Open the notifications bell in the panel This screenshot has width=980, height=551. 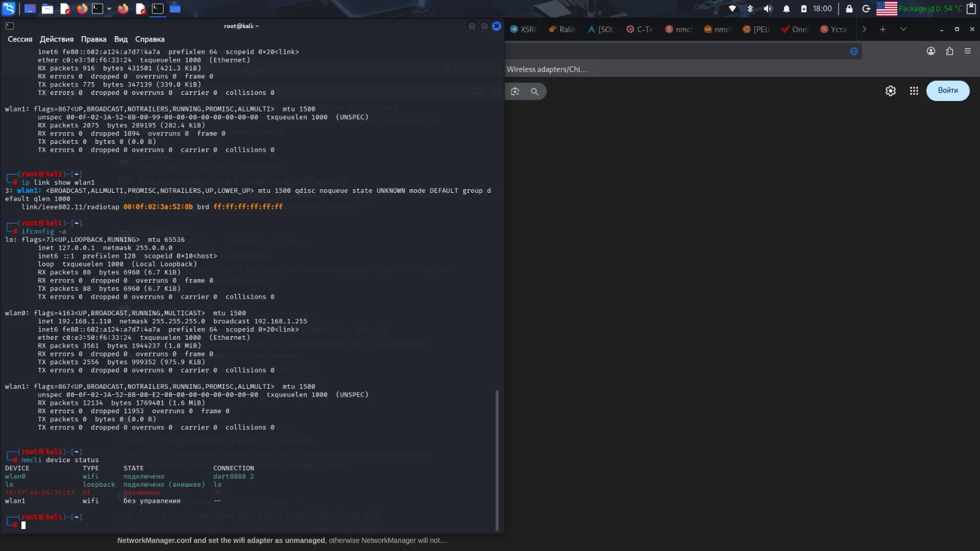coord(786,9)
